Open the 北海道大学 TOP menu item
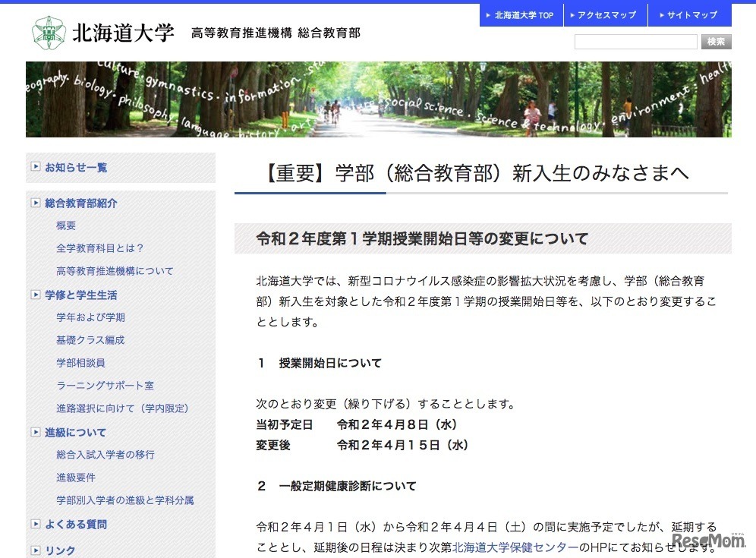 (520, 14)
